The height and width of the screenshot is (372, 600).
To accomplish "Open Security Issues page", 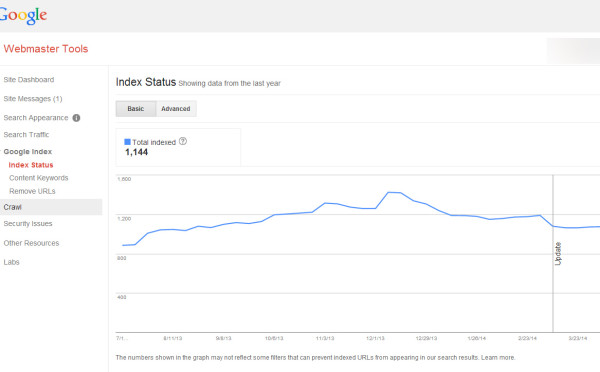I will click(x=28, y=224).
